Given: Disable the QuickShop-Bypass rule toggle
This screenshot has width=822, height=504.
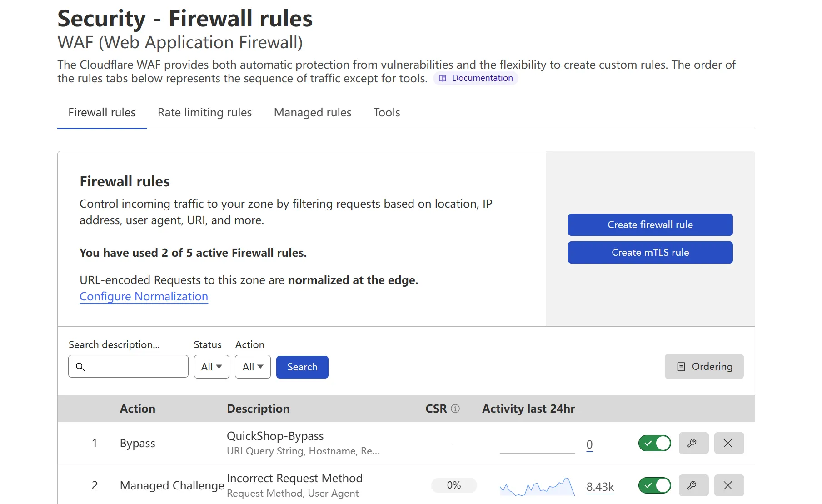Looking at the screenshot, I should 654,443.
